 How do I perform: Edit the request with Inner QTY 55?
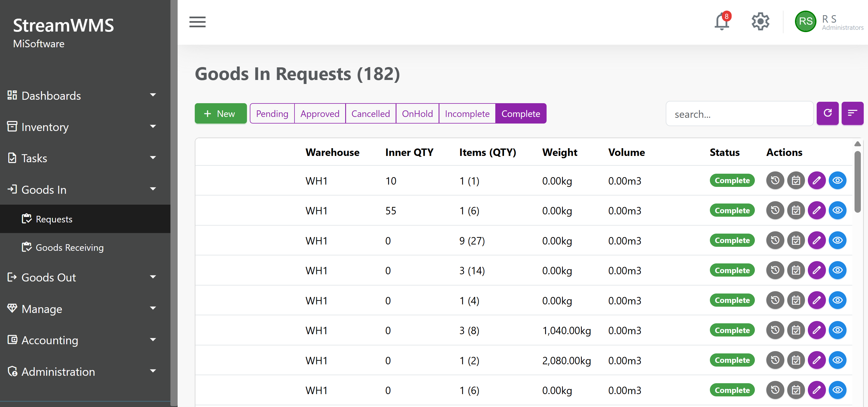[x=817, y=210]
